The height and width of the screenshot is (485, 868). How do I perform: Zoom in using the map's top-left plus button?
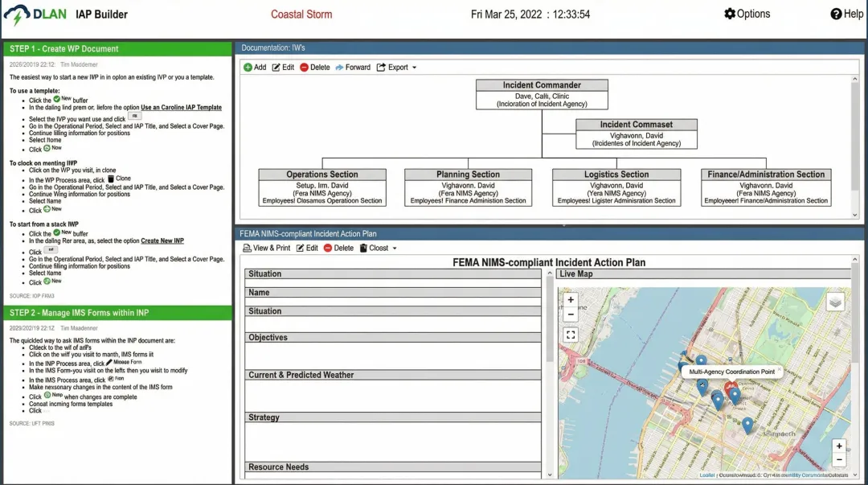click(571, 300)
